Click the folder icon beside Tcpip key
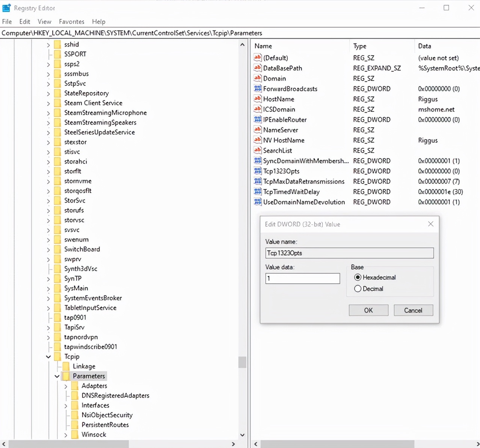 point(57,356)
